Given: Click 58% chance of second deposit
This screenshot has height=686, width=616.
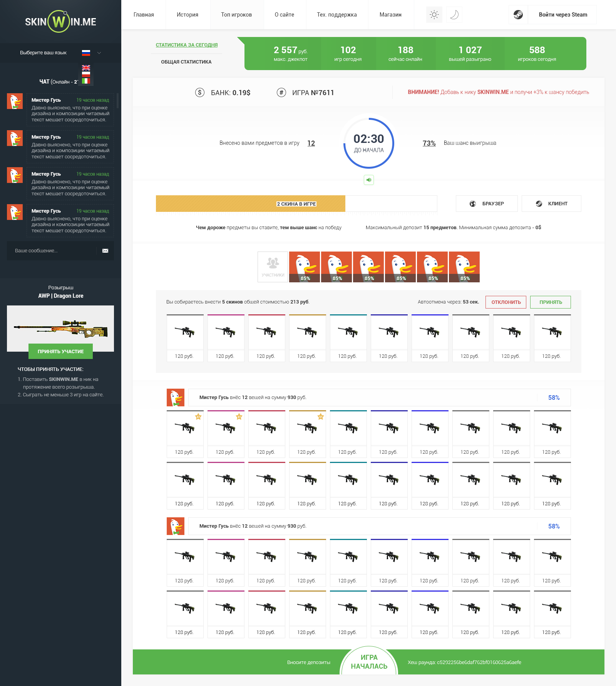Looking at the screenshot, I should click(x=554, y=526).
